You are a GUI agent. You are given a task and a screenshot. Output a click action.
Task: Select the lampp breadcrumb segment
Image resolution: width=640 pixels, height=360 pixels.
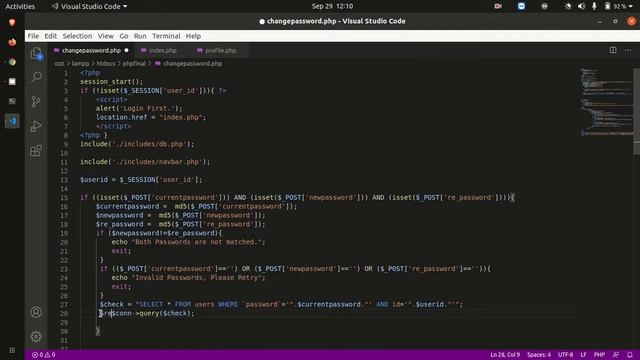tap(80, 64)
